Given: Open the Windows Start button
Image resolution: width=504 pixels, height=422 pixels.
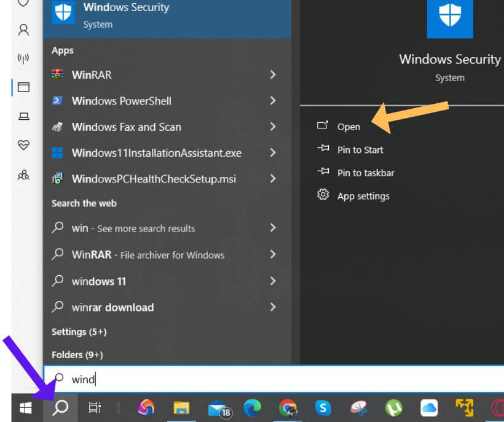Looking at the screenshot, I should coord(25,408).
